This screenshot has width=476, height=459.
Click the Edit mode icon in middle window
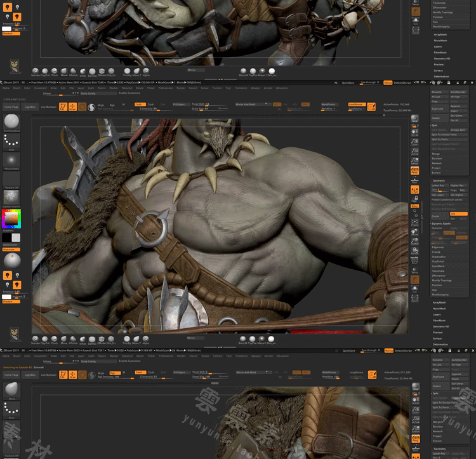click(x=63, y=107)
